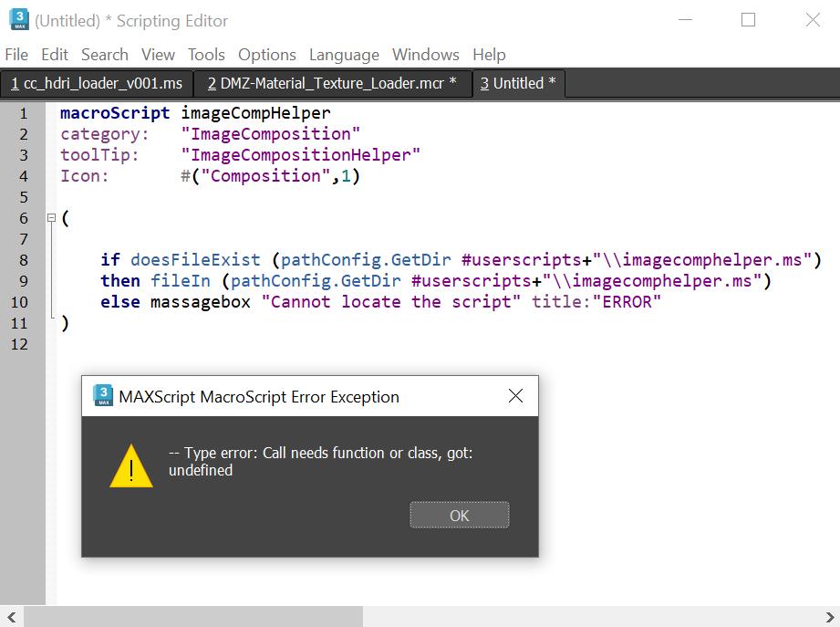Image resolution: width=840 pixels, height=627 pixels.
Task: Click the 3ds Max icon in the error dialog
Action: click(103, 396)
